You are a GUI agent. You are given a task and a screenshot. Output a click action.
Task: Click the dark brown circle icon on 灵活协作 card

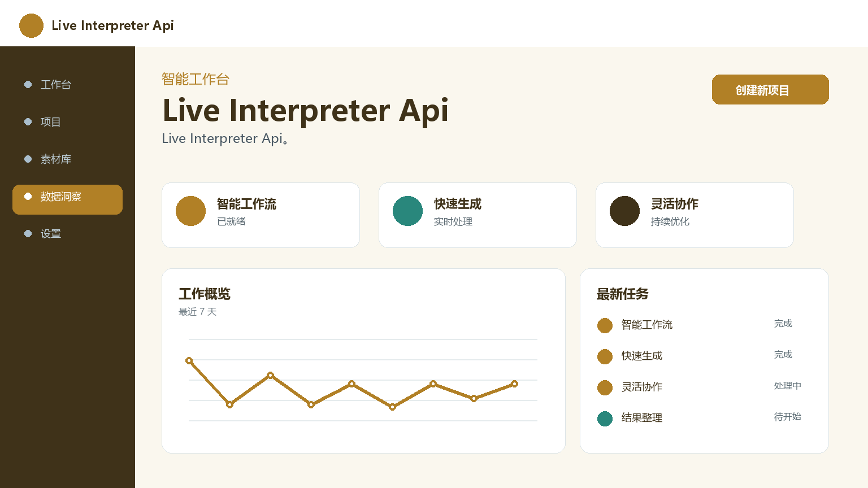tap(624, 211)
